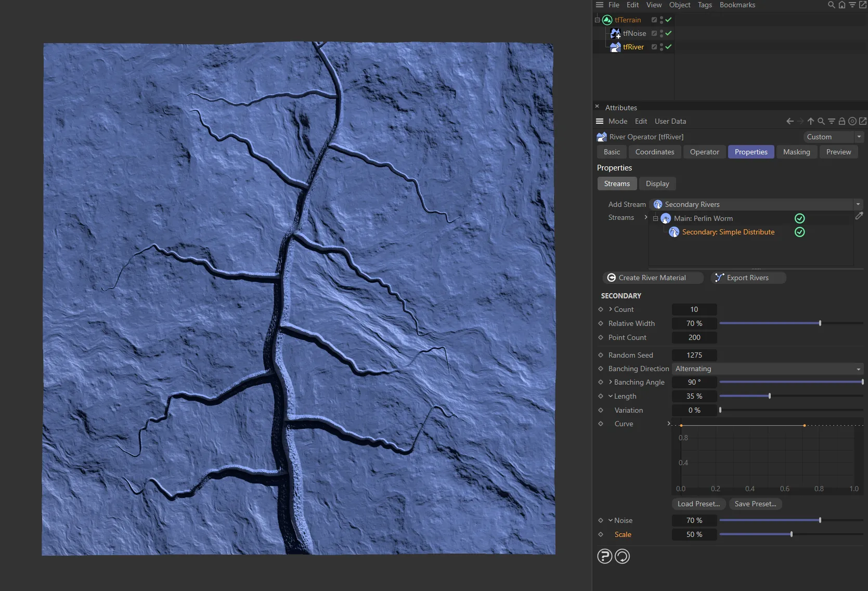Click the Create River Material button
This screenshot has width=868, height=591.
(653, 278)
